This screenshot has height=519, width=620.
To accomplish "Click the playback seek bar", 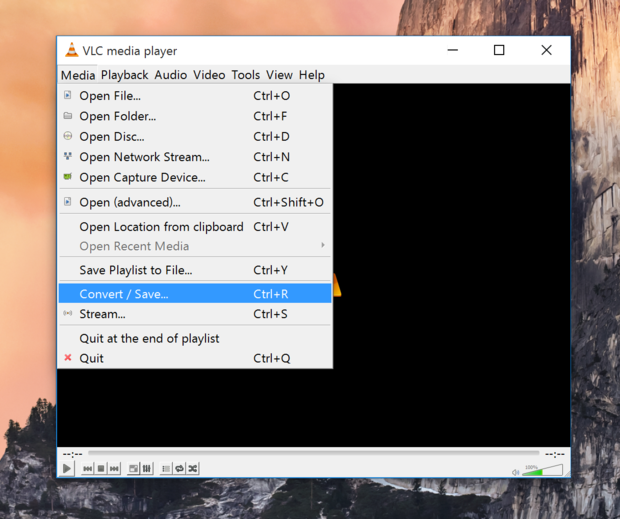I will (x=314, y=453).
